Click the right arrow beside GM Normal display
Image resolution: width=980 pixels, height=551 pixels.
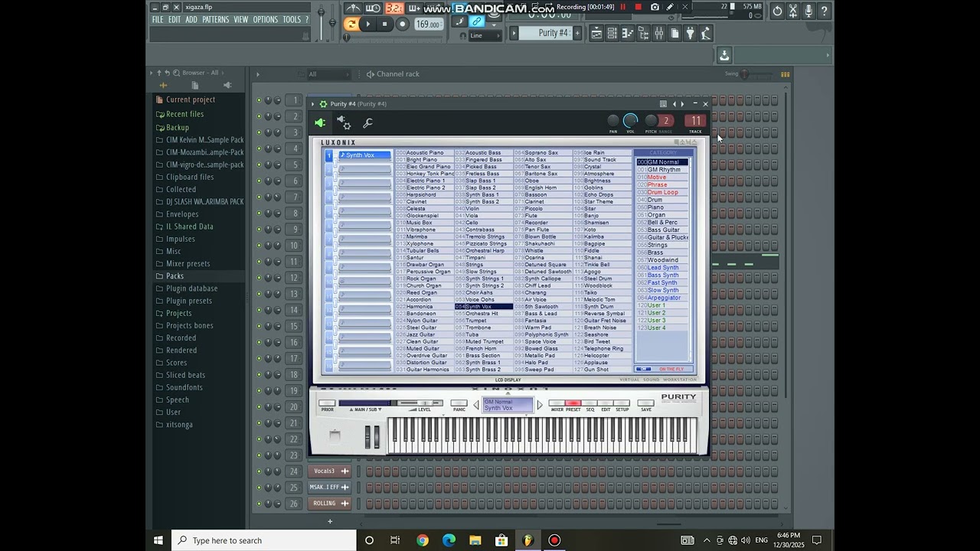coord(540,405)
